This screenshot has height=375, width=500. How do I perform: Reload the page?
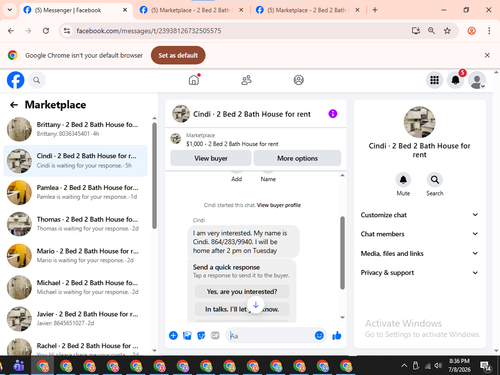[x=46, y=31]
